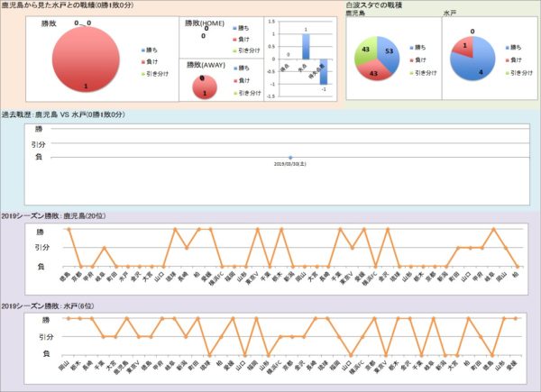Click 岡山 axis label in 水戸 season chart
The width and height of the screenshot is (541, 392).
point(65,366)
